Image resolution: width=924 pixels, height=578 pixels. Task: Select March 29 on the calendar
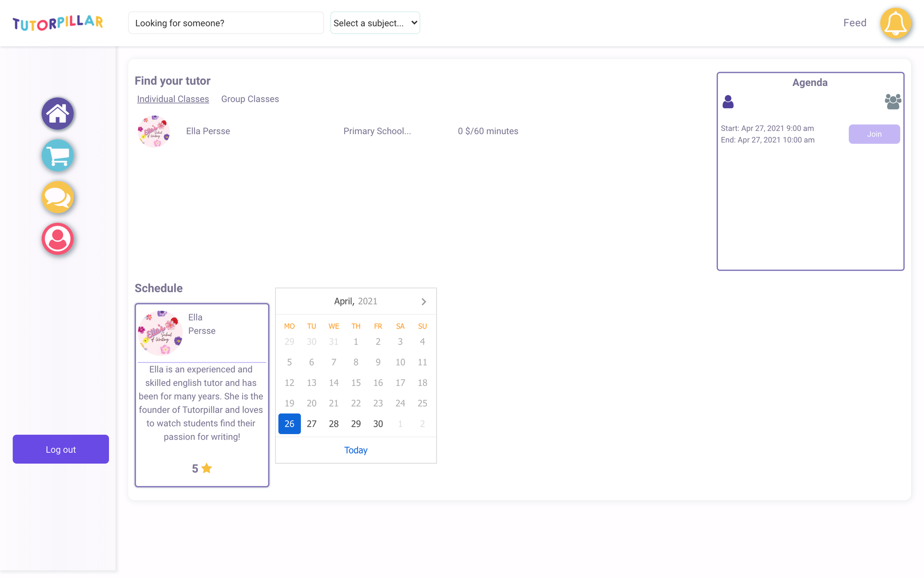(290, 342)
